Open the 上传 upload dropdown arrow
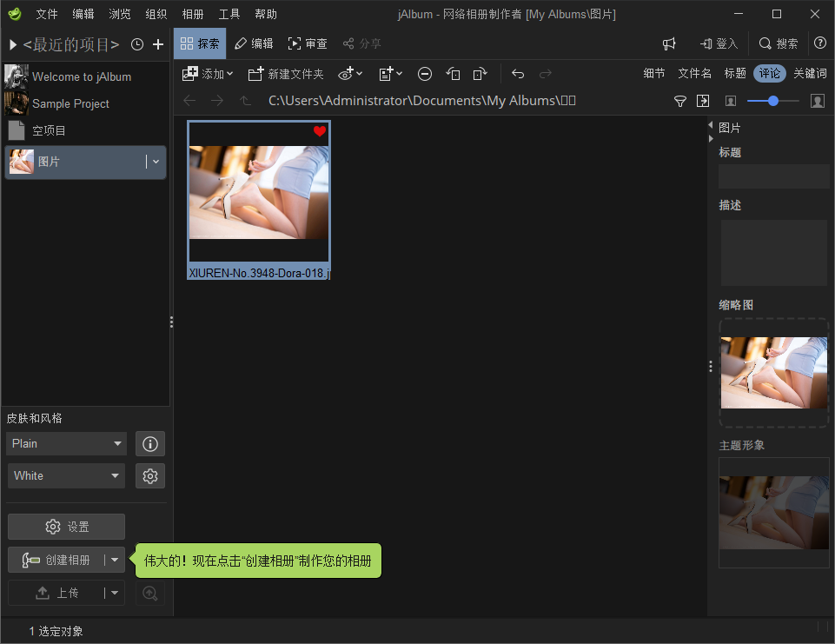This screenshot has height=644, width=835. coord(115,593)
